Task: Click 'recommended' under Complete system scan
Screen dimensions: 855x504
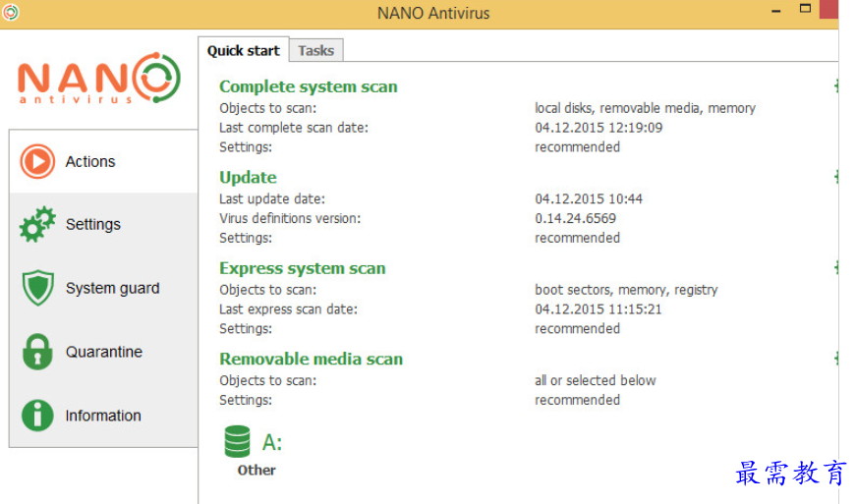Action: click(577, 147)
